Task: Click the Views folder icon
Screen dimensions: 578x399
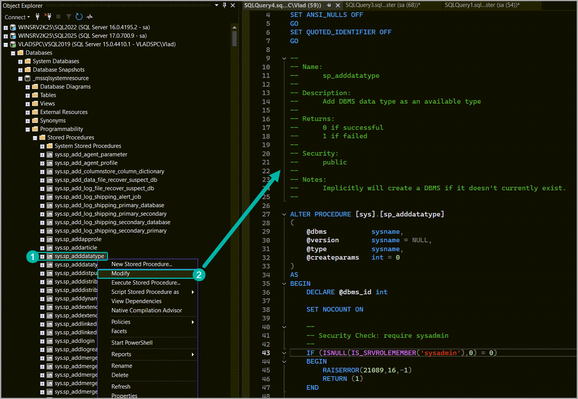Action: click(x=35, y=104)
